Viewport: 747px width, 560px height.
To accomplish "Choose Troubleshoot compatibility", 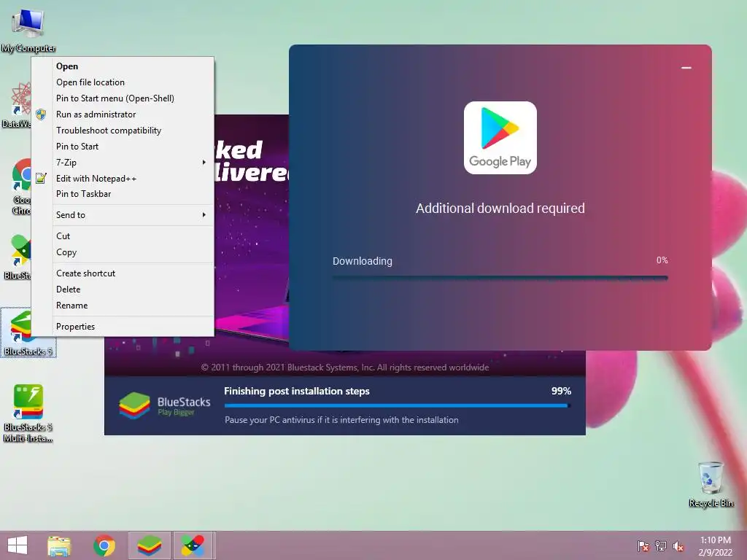I will [123, 131].
